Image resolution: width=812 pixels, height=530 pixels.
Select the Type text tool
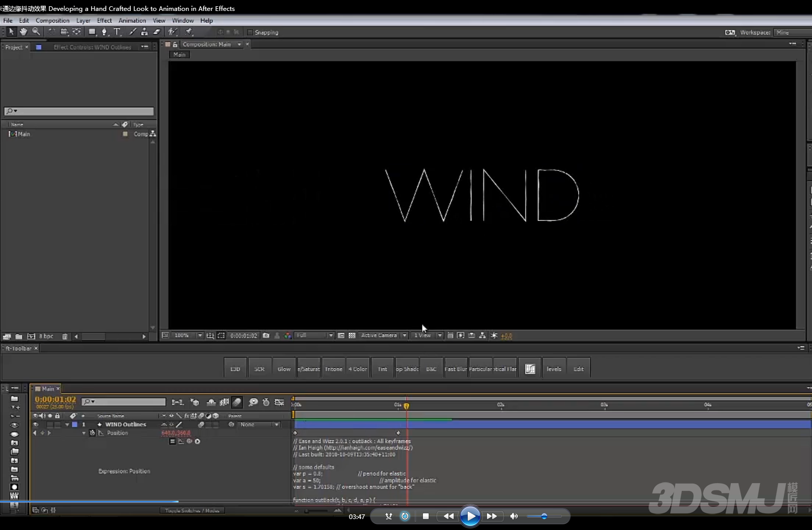[117, 32]
